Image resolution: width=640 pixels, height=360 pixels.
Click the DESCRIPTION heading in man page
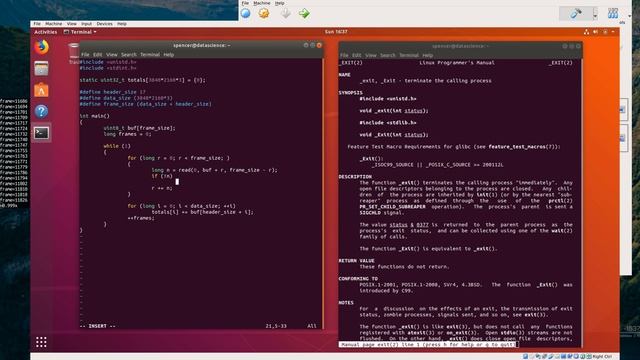point(355,177)
